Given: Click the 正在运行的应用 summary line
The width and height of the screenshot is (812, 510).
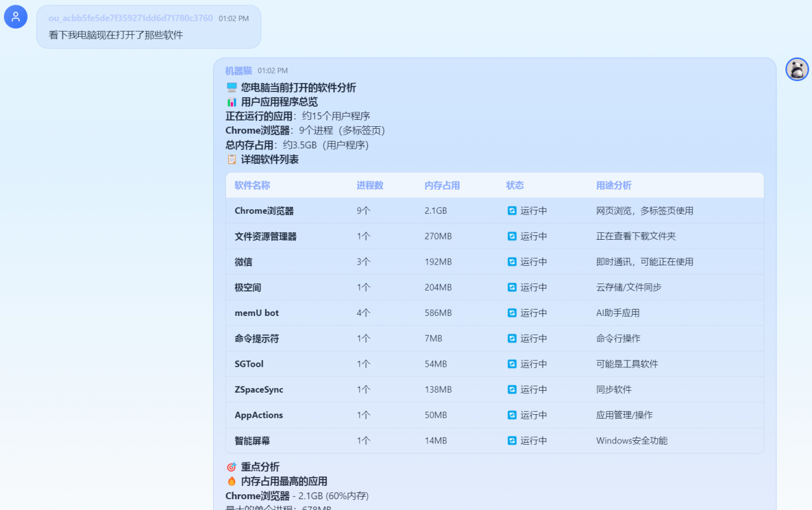Looking at the screenshot, I should [x=298, y=116].
